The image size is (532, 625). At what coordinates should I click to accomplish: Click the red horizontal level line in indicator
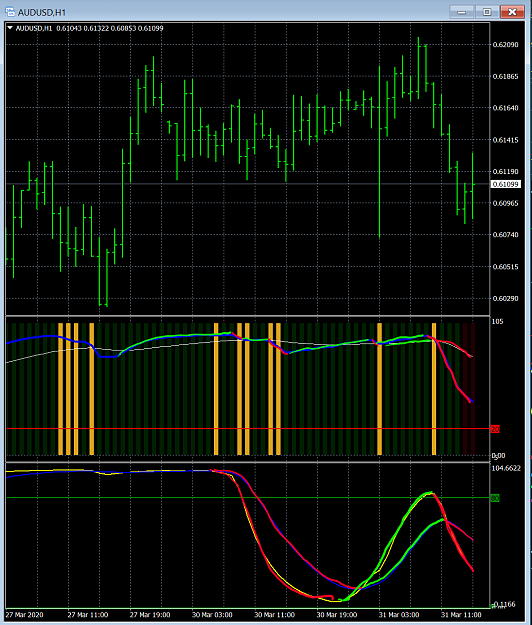click(248, 428)
